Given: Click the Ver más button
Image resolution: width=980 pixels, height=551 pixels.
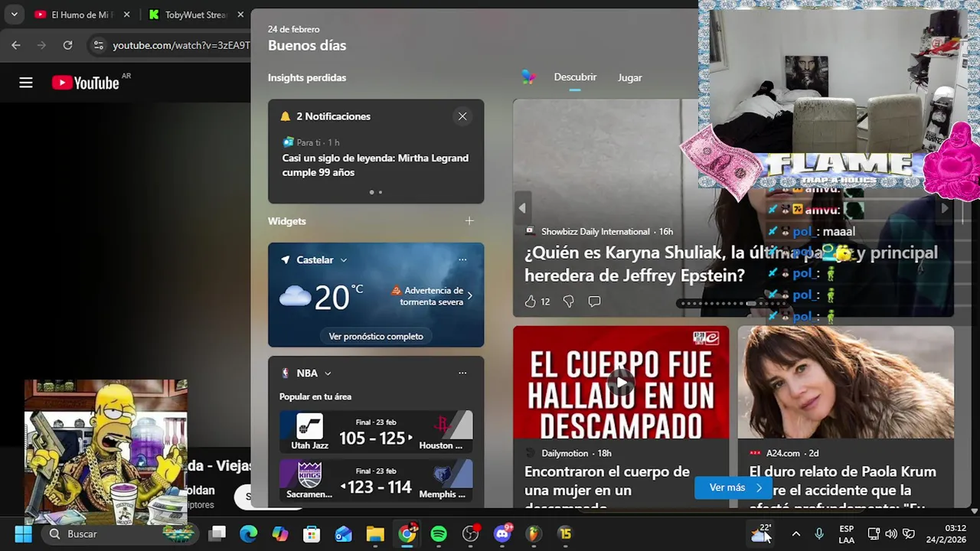Looking at the screenshot, I should [735, 487].
